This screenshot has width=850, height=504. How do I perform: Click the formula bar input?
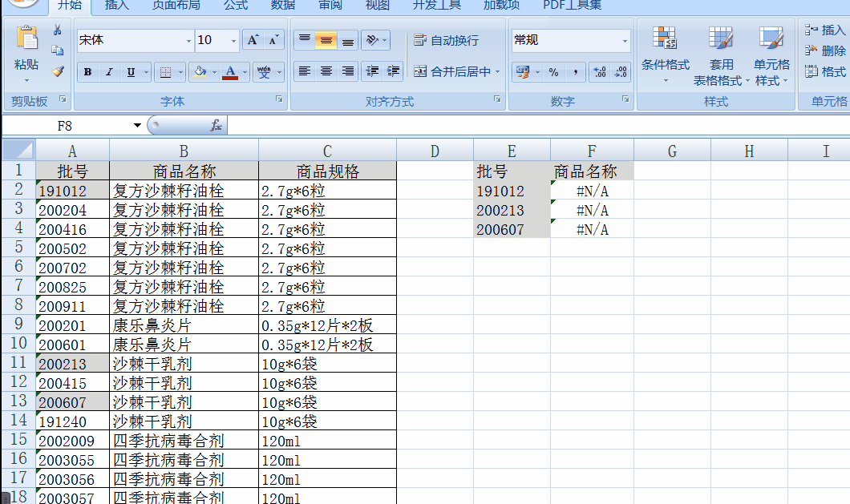pos(539,126)
